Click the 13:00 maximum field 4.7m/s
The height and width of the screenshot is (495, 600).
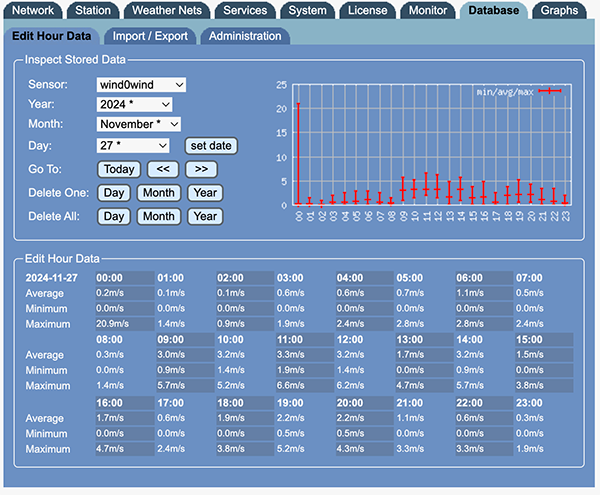(x=424, y=386)
